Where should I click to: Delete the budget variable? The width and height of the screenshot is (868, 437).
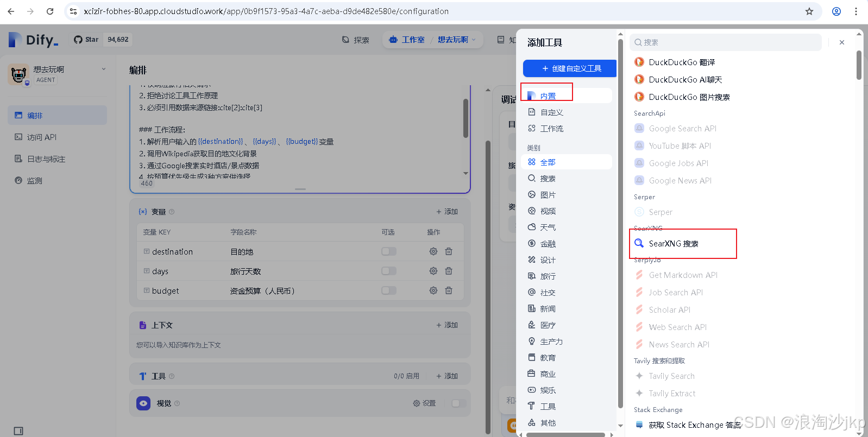[x=449, y=290]
